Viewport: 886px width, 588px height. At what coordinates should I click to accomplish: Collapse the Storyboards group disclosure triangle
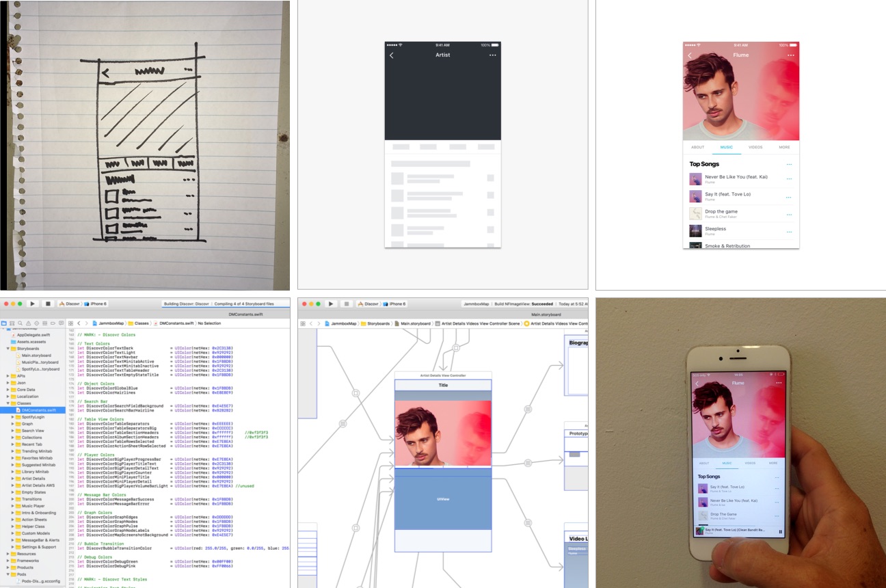click(x=8, y=349)
